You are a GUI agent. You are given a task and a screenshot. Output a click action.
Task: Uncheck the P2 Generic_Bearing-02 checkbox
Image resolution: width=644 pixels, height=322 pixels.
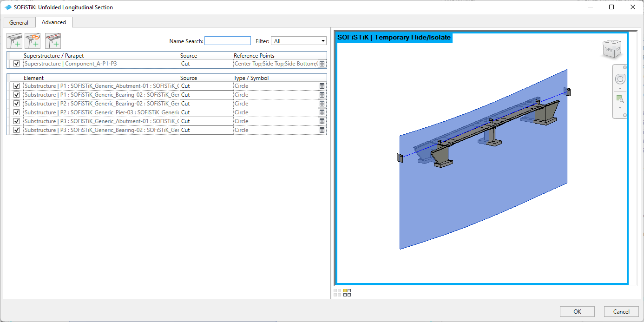pos(17,104)
